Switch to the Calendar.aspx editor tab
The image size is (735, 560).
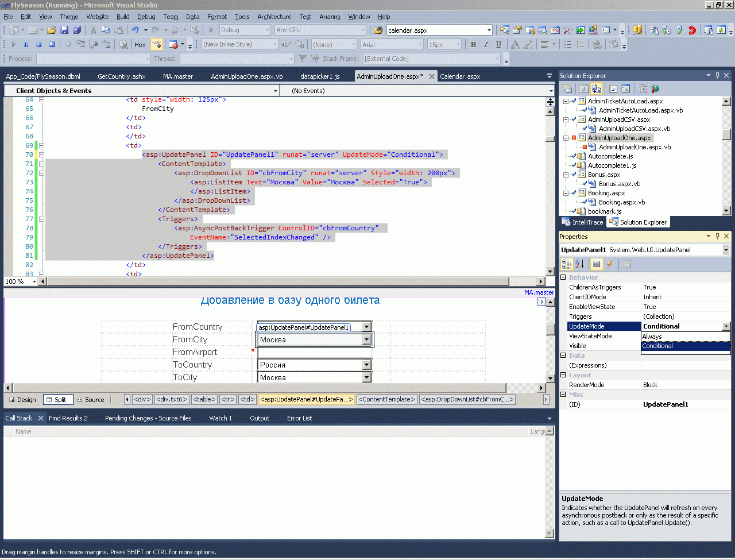pos(461,76)
